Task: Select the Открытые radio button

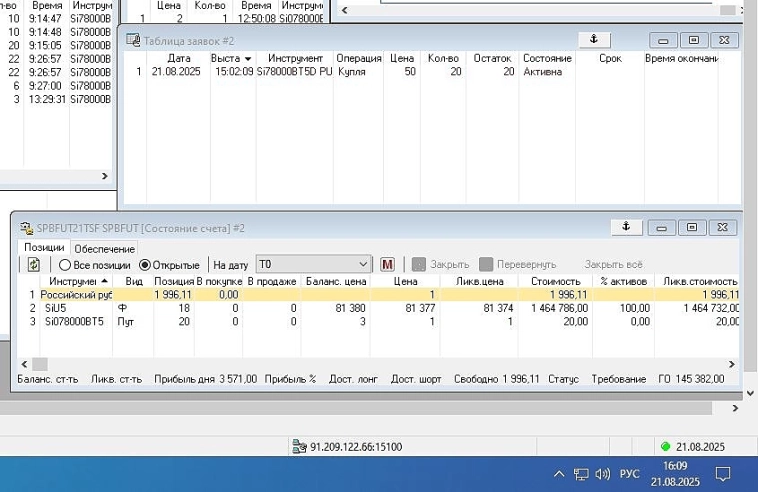Action: click(x=145, y=265)
